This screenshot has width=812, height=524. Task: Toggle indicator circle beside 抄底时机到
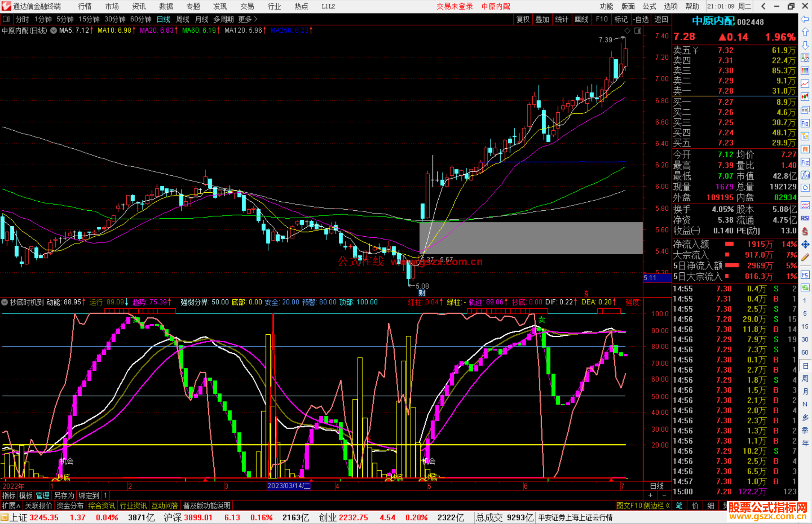(x=5, y=302)
